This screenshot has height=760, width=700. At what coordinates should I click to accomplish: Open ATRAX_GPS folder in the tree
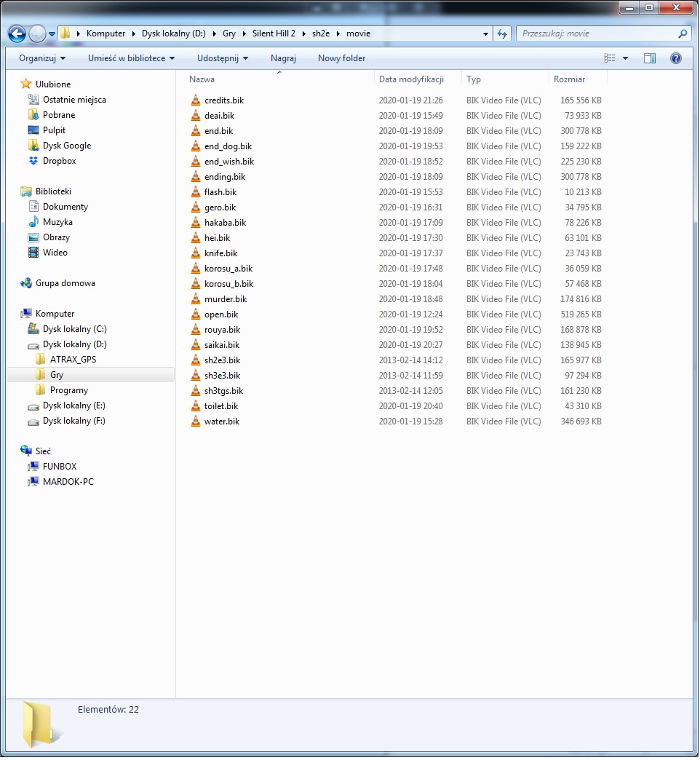(66, 360)
